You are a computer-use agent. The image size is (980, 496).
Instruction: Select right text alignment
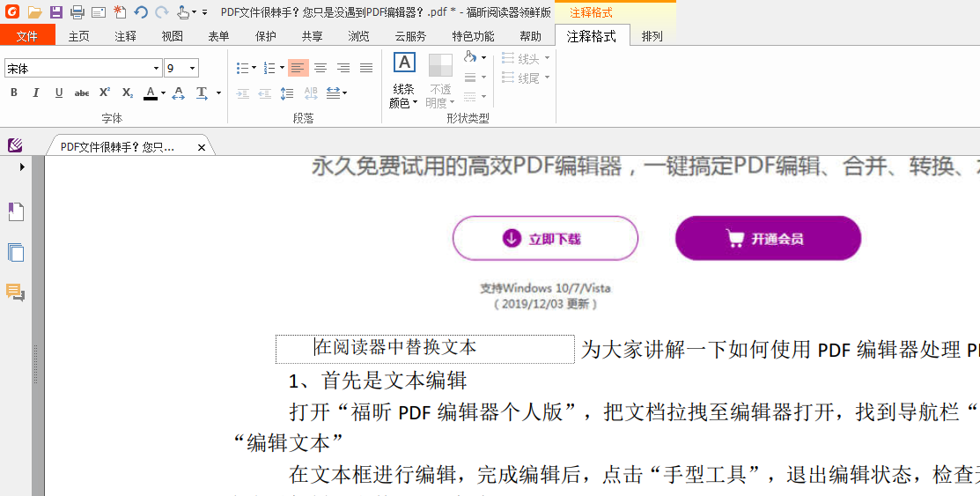(x=343, y=68)
